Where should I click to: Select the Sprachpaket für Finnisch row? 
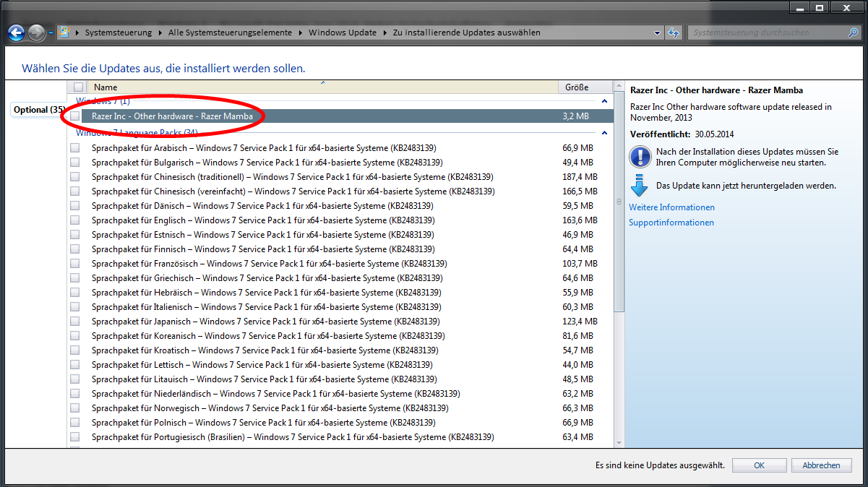click(x=340, y=249)
